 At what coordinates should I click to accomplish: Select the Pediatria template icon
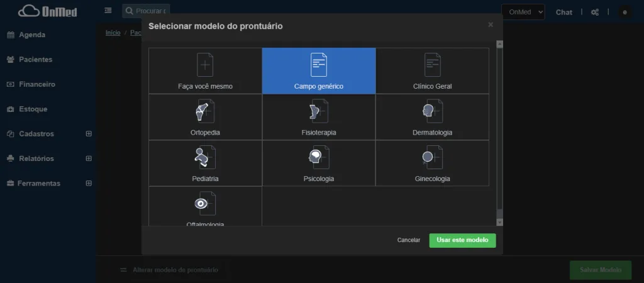point(205,158)
